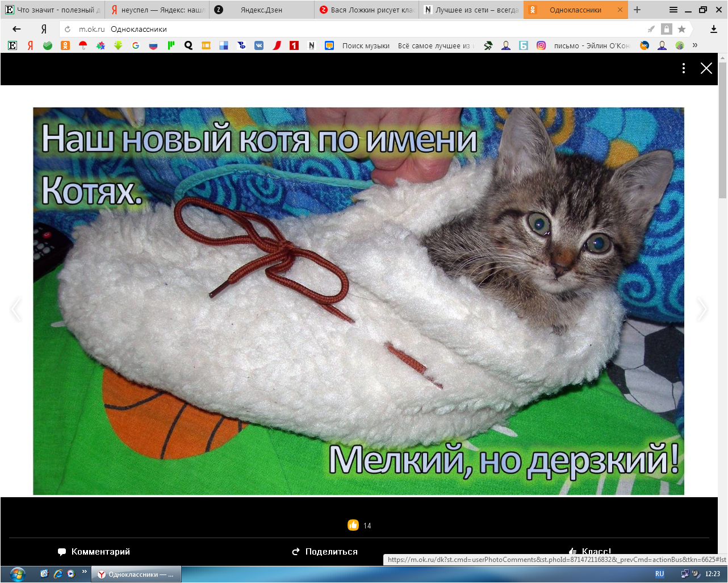Click the orange thumbs-up likes icon
This screenshot has width=728, height=583.
tap(353, 525)
